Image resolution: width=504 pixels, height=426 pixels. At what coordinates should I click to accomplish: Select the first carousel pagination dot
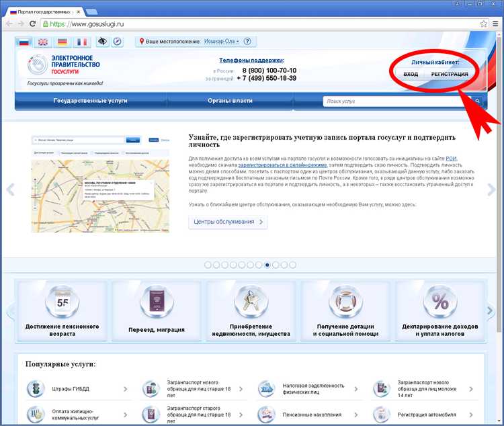pyautogui.click(x=208, y=265)
